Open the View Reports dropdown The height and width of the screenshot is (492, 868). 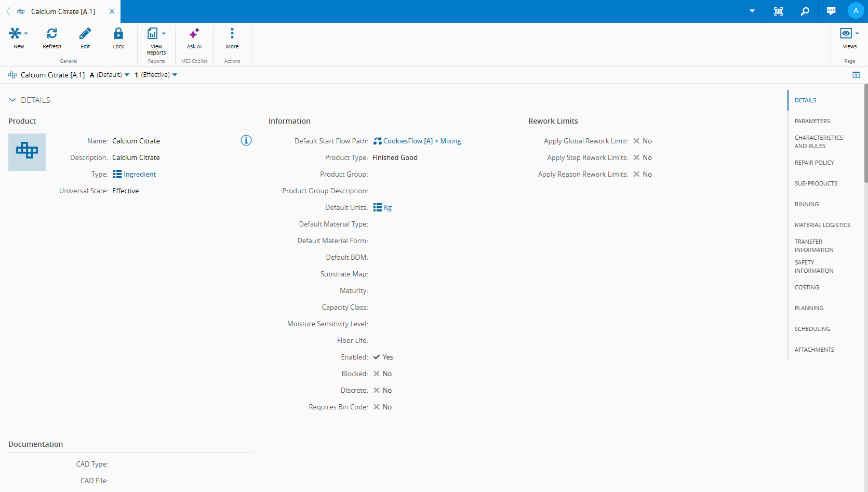(x=164, y=34)
